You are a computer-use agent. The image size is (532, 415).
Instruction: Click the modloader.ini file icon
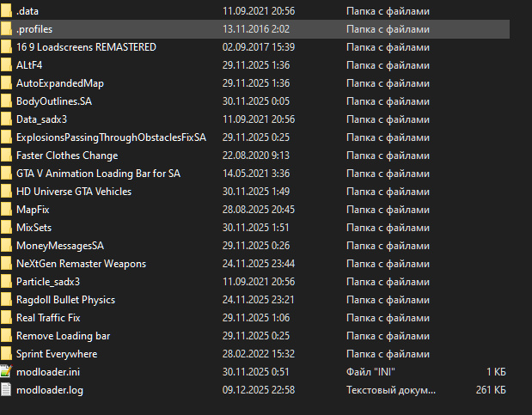tap(6, 372)
